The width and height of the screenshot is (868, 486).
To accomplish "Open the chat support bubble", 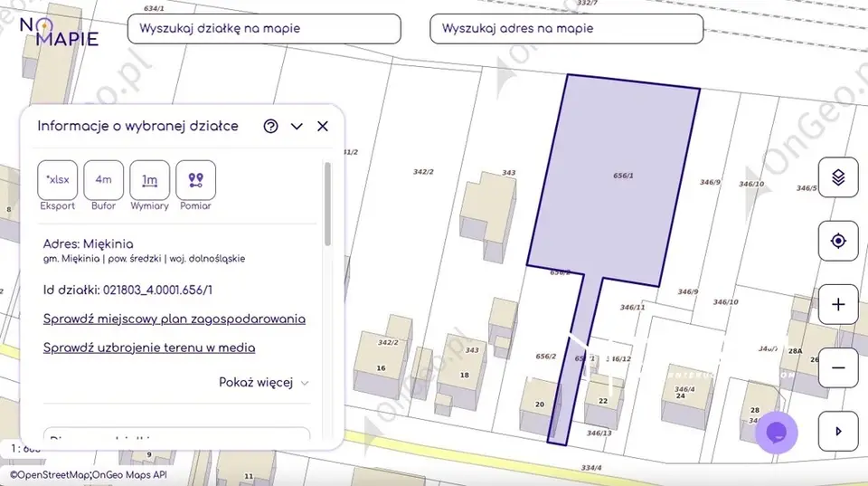I will click(x=776, y=433).
